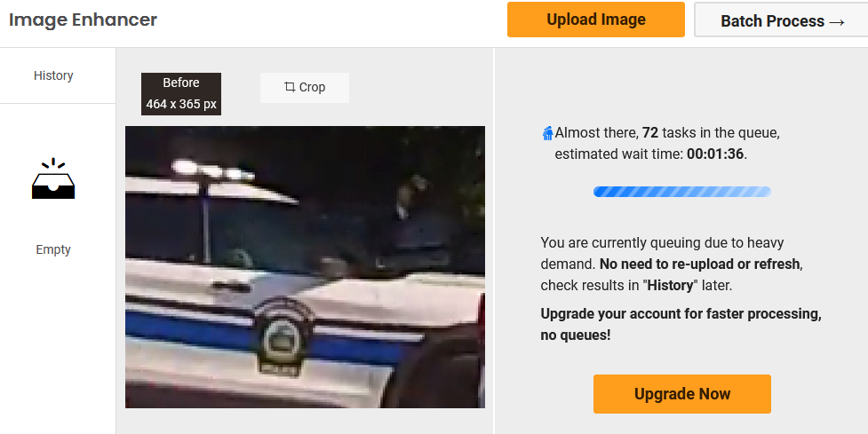Image resolution: width=868 pixels, height=434 pixels.
Task: Click the empty inbox tray icon
Action: 53,178
